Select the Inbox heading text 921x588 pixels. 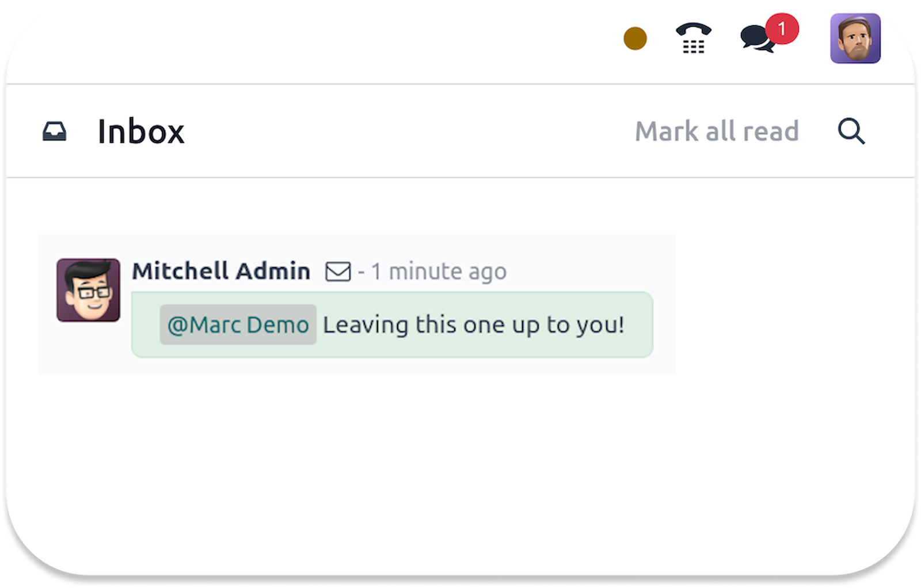pyautogui.click(x=141, y=132)
